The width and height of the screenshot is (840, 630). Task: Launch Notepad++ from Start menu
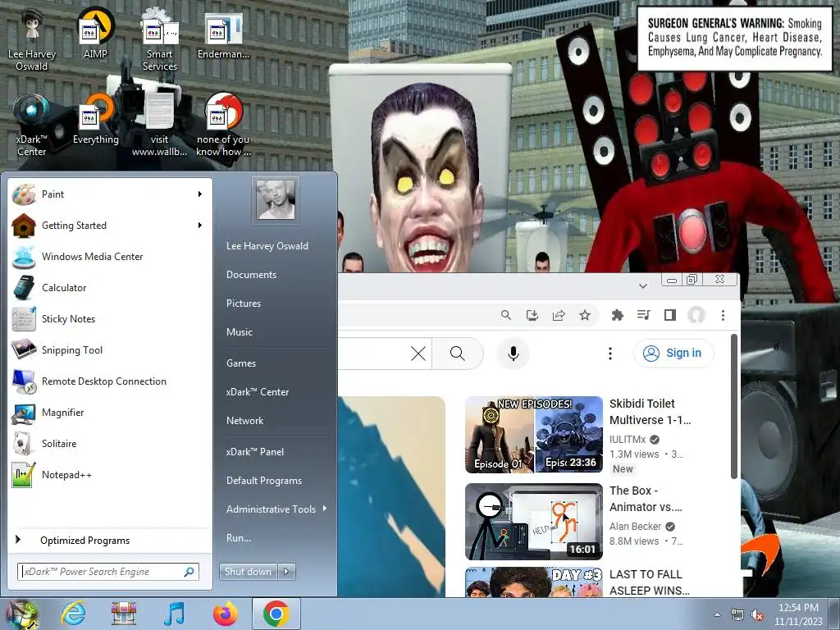(110, 475)
